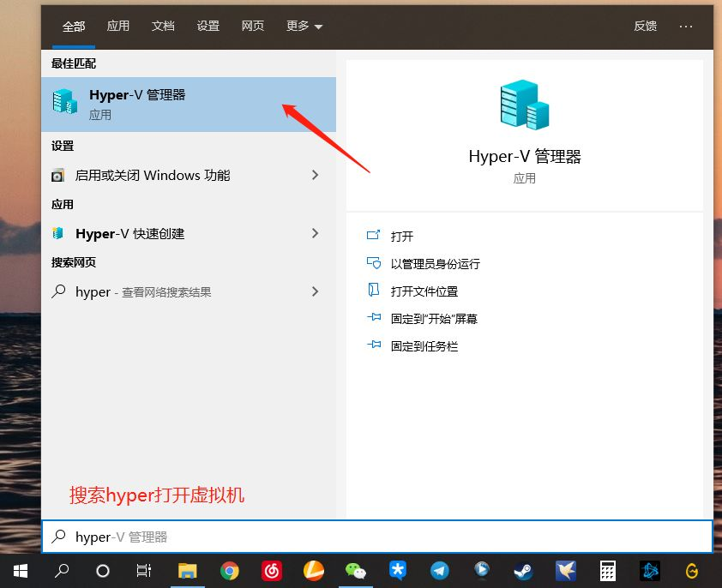Open Task View on taskbar
Image resolution: width=722 pixels, height=588 pixels.
(144, 571)
